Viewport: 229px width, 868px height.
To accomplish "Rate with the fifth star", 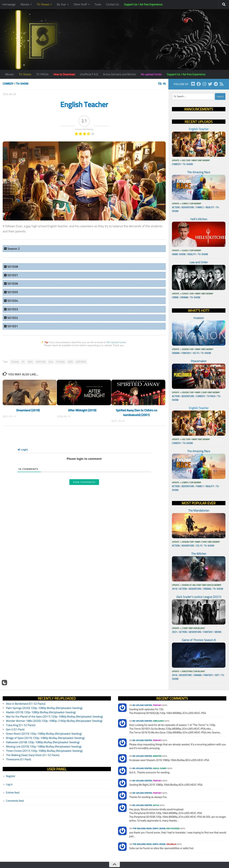I will 93,134.
